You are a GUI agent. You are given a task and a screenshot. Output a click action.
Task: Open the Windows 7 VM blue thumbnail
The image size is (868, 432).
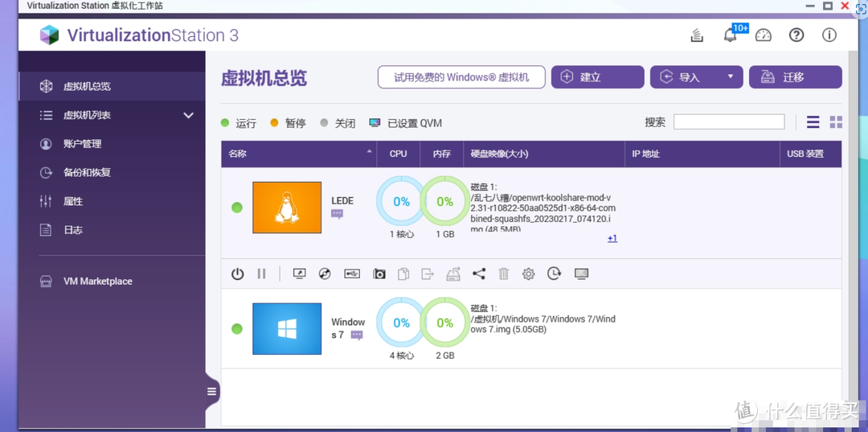(x=287, y=328)
